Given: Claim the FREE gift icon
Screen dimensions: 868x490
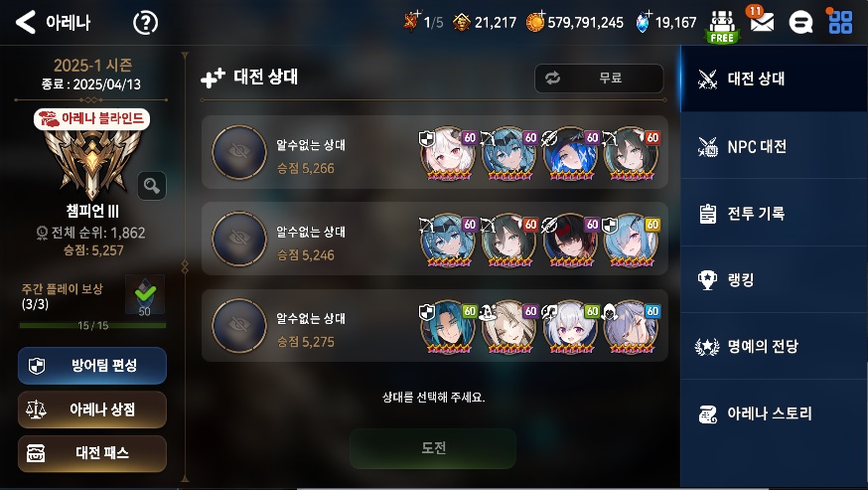Looking at the screenshot, I should pyautogui.click(x=722, y=26).
